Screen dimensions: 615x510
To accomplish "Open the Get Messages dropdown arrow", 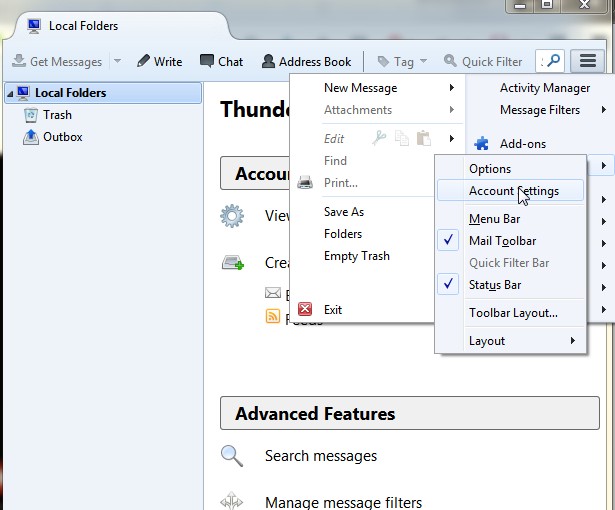I will point(117,61).
